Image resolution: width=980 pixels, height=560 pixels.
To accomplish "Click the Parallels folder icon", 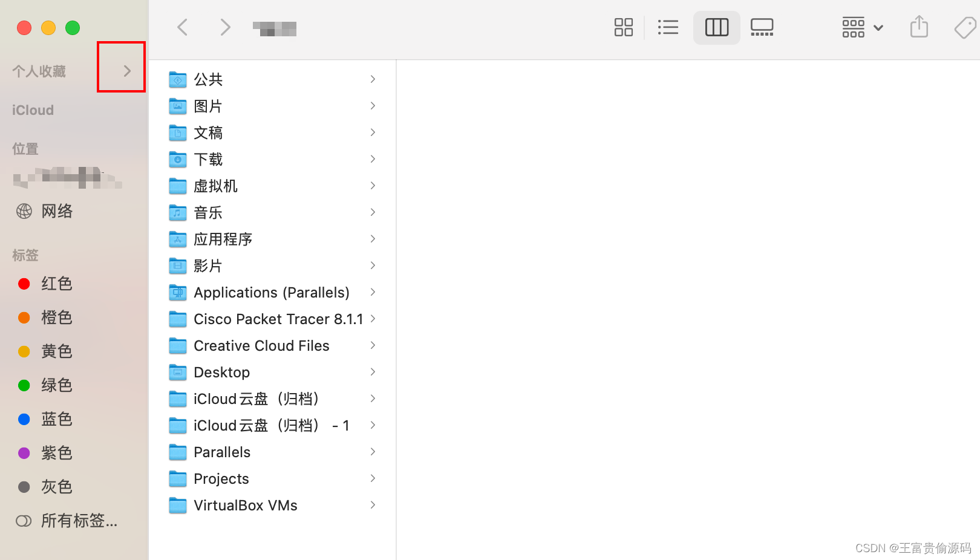I will pos(178,452).
